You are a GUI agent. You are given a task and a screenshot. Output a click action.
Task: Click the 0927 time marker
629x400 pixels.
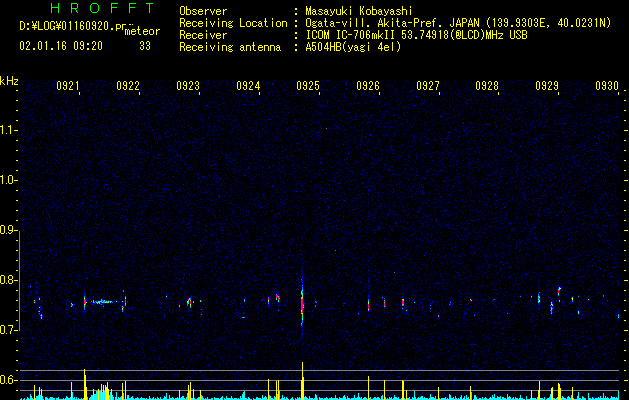coord(428,85)
